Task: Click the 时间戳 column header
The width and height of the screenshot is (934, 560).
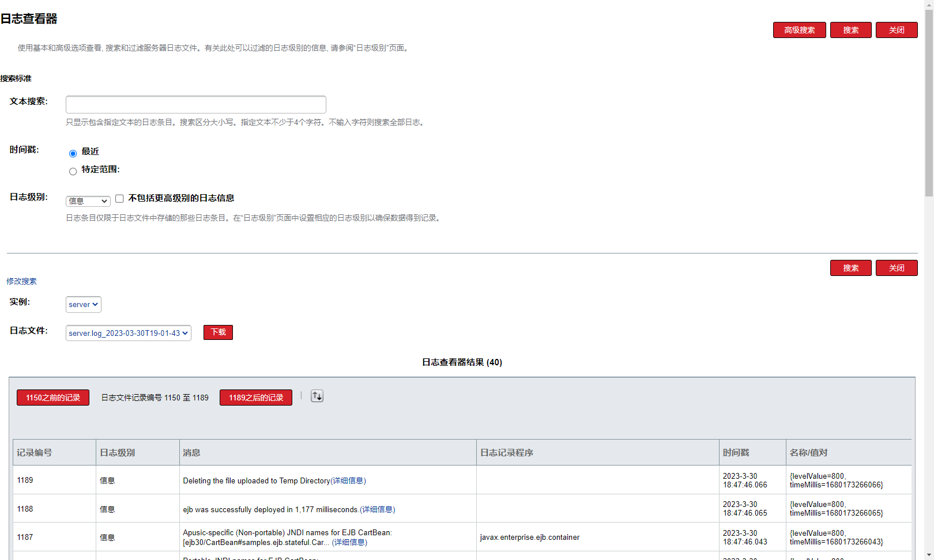Action: (736, 453)
